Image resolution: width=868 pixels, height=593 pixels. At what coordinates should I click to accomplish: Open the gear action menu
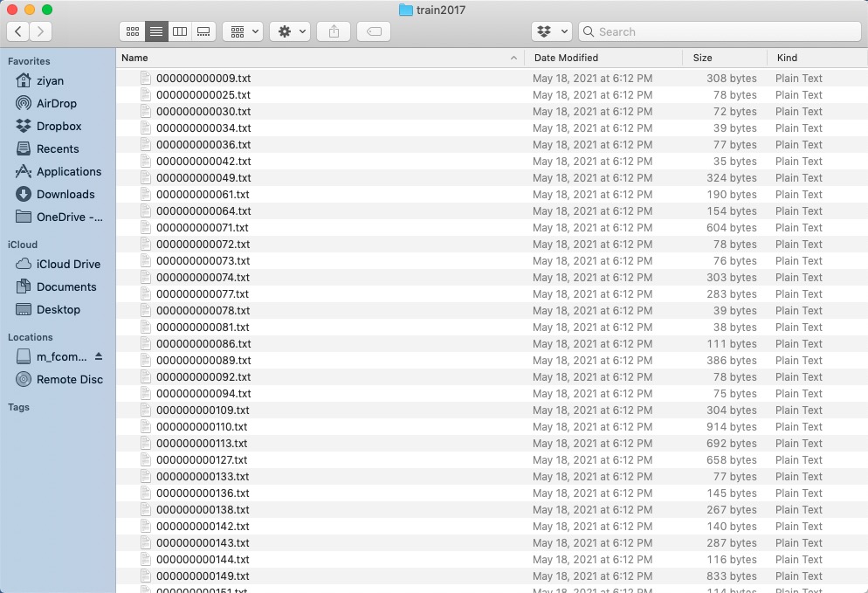pyautogui.click(x=291, y=31)
